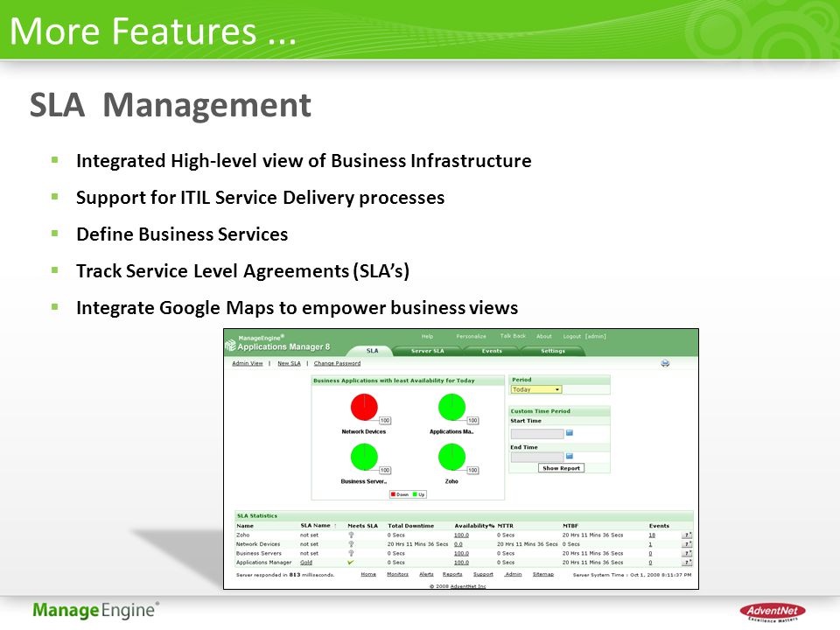Click Talk Back in the top menu
840x630 pixels.
[x=513, y=336]
